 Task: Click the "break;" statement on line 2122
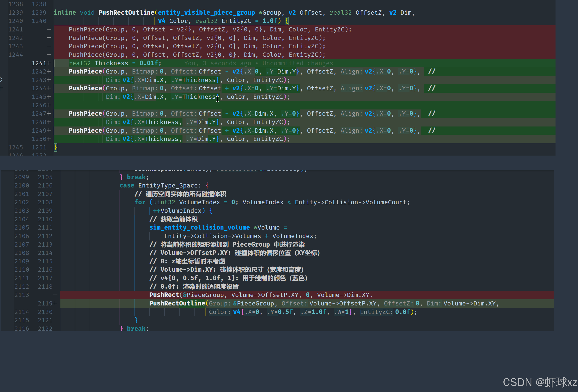coord(138,328)
